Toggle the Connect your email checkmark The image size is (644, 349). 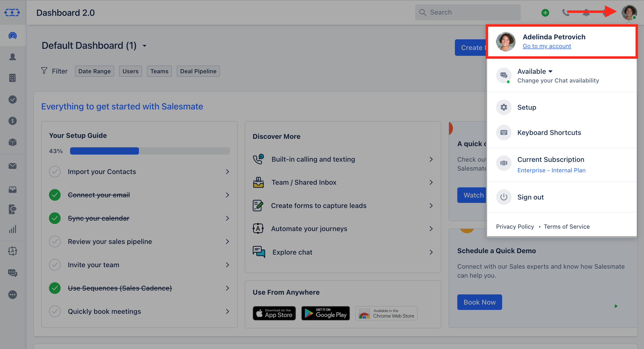55,195
